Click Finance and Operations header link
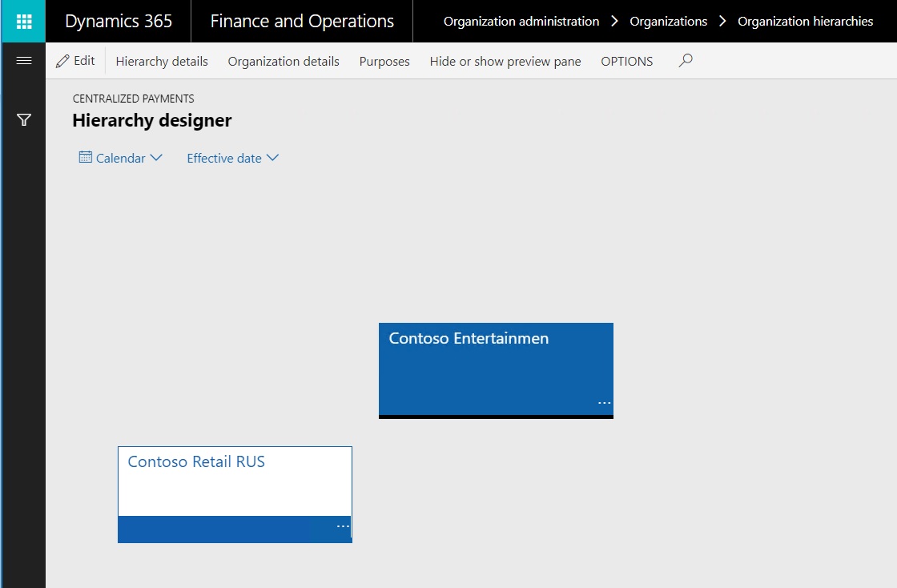Viewport: 897px width, 588px height. 302,21
